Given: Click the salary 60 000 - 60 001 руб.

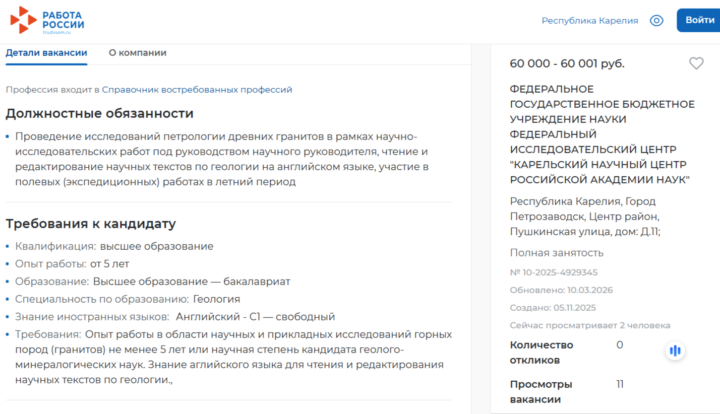Looking at the screenshot, I should point(567,64).
